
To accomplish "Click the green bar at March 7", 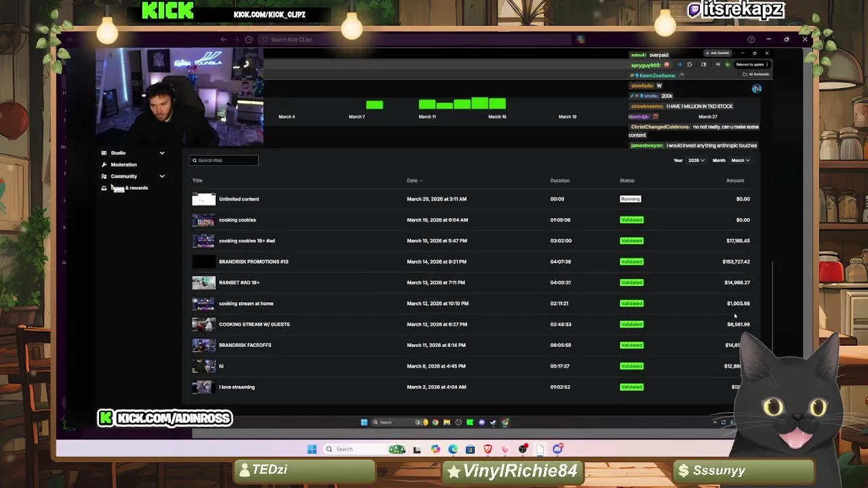I will click(x=374, y=105).
